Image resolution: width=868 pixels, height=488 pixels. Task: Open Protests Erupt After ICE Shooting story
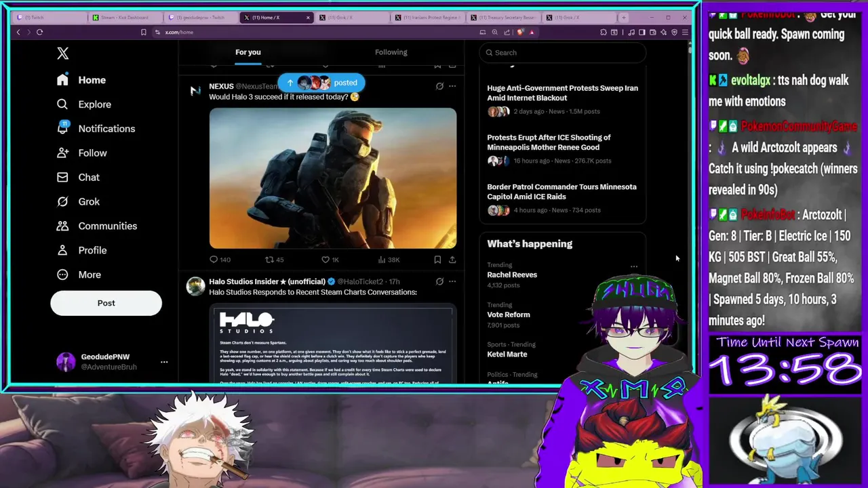[563, 148]
